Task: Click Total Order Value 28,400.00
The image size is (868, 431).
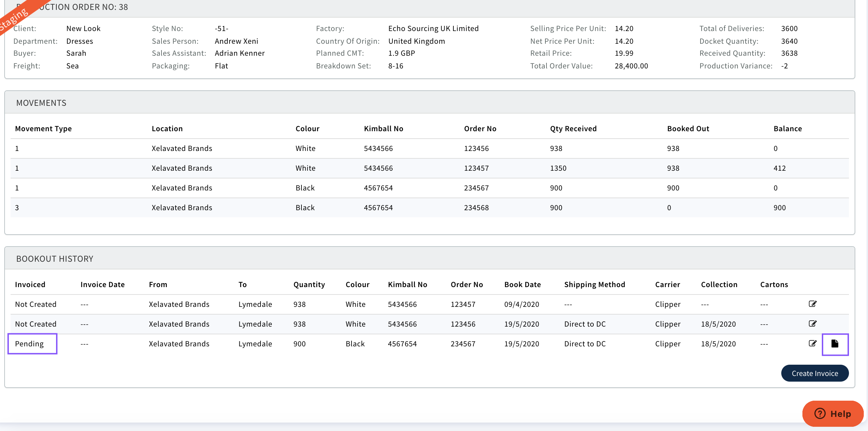Action: [x=631, y=66]
